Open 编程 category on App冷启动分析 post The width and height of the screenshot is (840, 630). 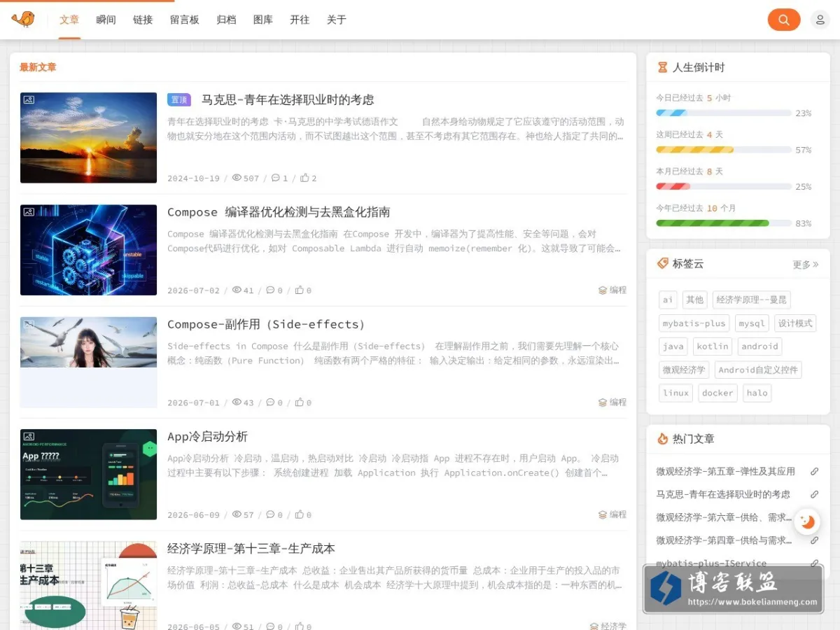pos(618,514)
